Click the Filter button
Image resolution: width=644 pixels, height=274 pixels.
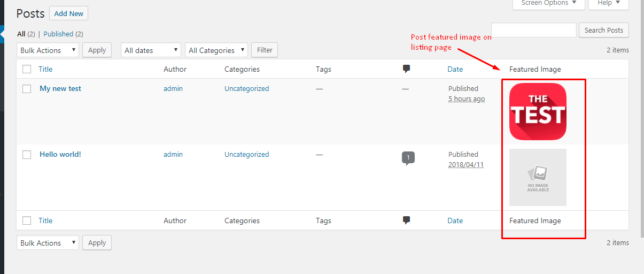click(265, 50)
